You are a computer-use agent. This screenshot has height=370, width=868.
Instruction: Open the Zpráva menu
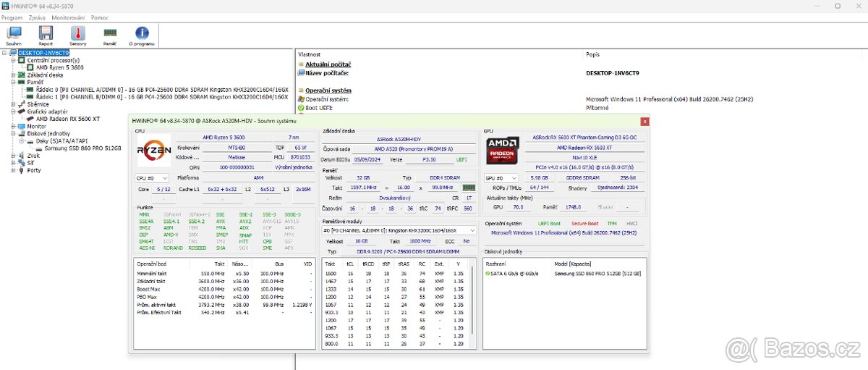coord(36,17)
